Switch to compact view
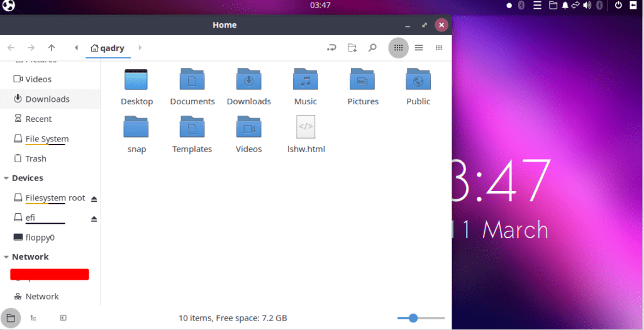 [439, 48]
